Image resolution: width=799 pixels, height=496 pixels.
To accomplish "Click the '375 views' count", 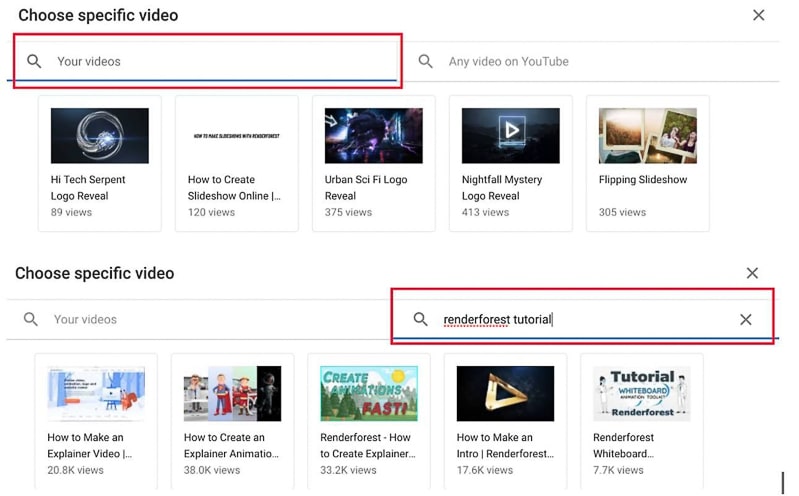I will click(x=349, y=213).
